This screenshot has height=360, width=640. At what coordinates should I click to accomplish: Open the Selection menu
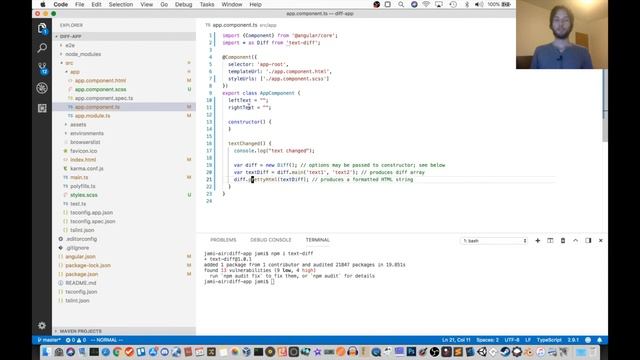click(121, 4)
